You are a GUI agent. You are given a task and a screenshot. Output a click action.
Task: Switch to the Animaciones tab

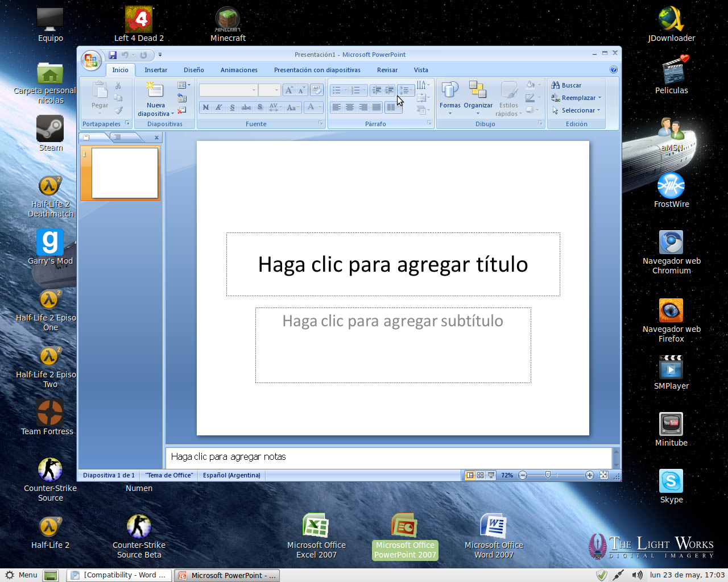pos(239,70)
